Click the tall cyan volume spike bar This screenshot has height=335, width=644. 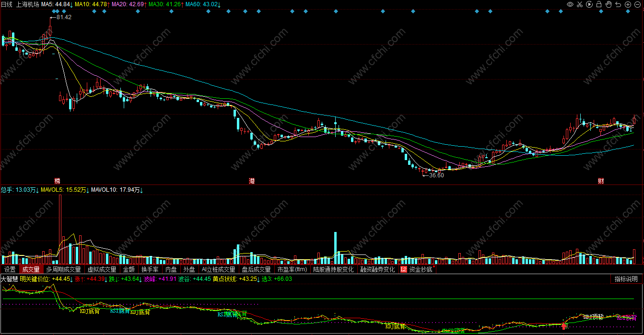pyautogui.click(x=335, y=248)
